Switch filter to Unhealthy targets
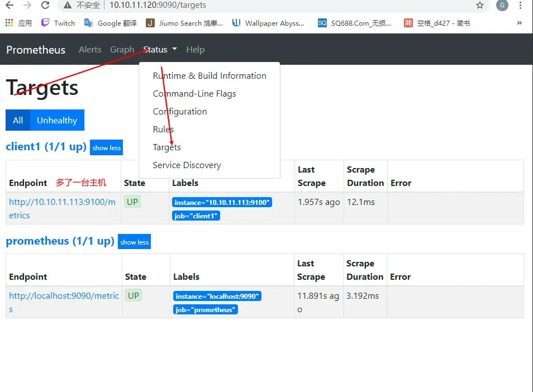Viewport: 533px width, 392px height. pyautogui.click(x=57, y=120)
